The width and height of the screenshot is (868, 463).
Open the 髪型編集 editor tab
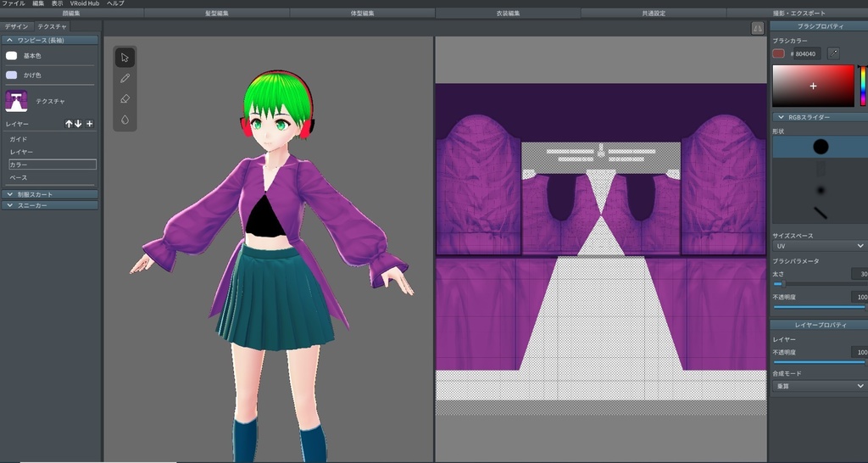(x=217, y=14)
